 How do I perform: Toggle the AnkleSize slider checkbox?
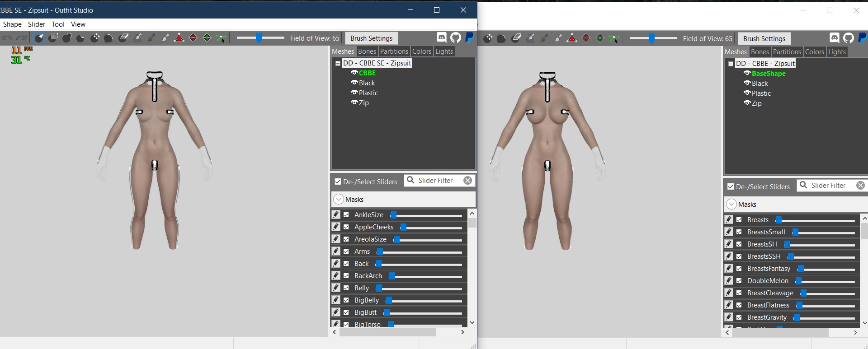pyautogui.click(x=346, y=215)
